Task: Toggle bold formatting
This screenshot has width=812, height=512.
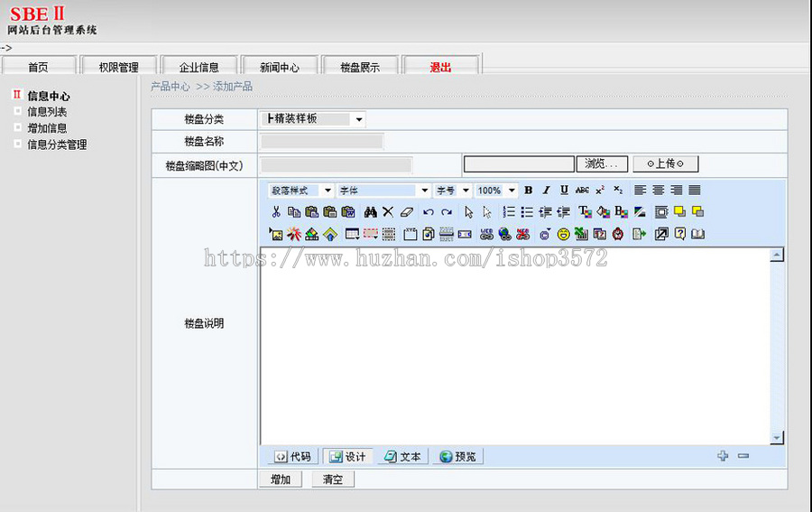Action: coord(528,191)
